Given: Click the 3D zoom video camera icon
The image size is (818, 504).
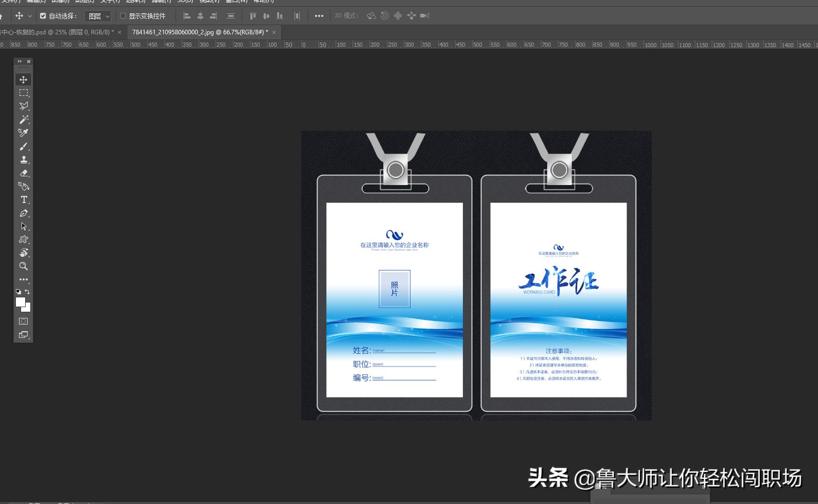Looking at the screenshot, I should pyautogui.click(x=424, y=16).
